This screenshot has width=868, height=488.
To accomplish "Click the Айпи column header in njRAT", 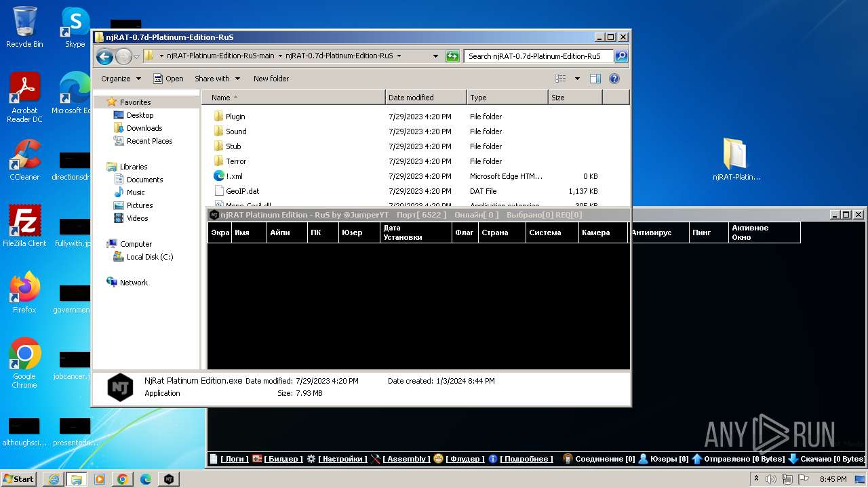I will pos(286,232).
